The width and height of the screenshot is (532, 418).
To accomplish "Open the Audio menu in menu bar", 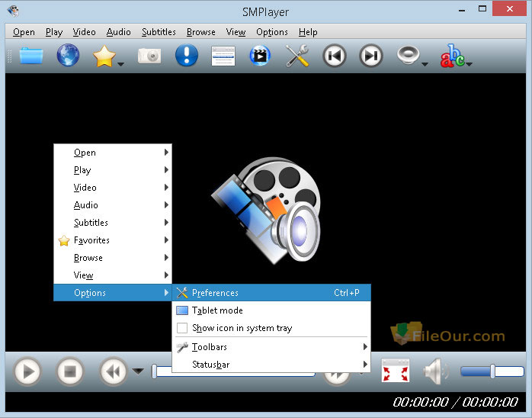I will click(x=118, y=32).
